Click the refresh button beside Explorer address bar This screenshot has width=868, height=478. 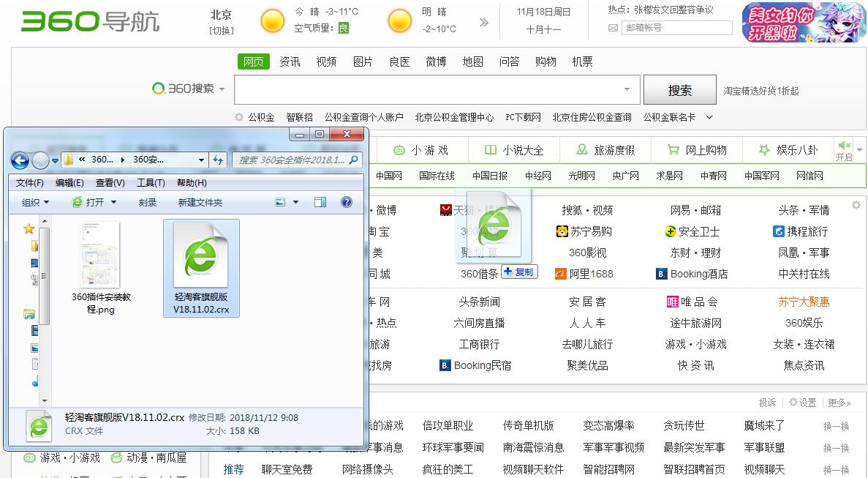pyautogui.click(x=218, y=160)
